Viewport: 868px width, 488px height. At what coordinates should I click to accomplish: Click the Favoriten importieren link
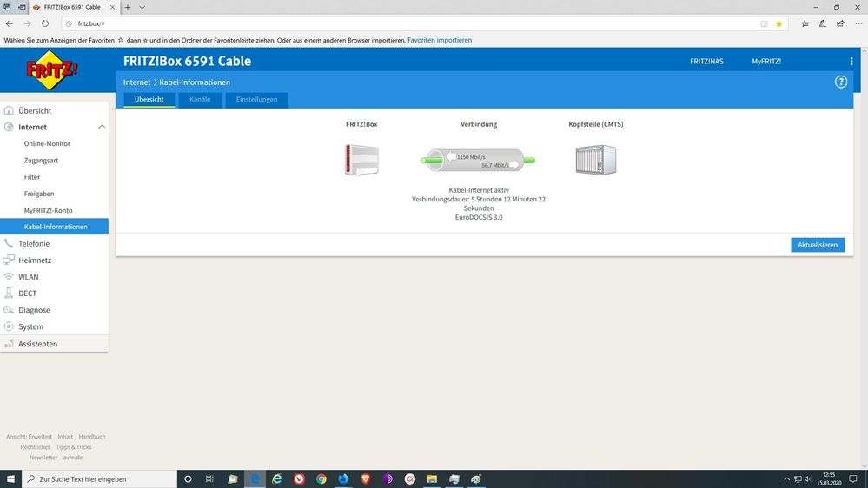click(x=440, y=40)
